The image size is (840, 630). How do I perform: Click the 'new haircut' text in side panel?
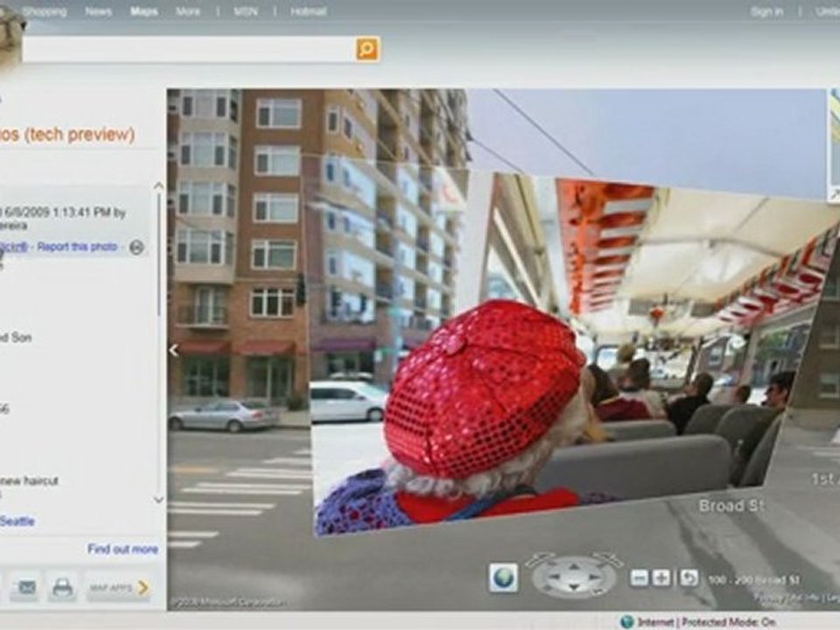[30, 480]
